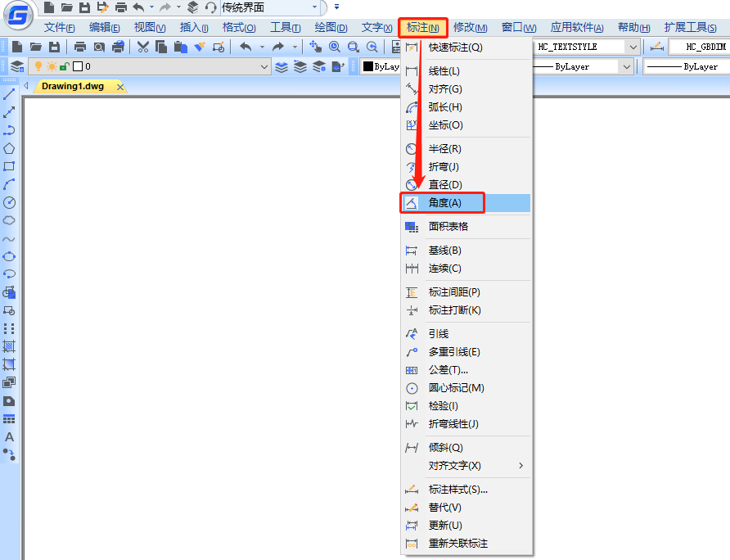The image size is (730, 560).
Task: Click the black ByLayer color swatch
Action: click(367, 66)
